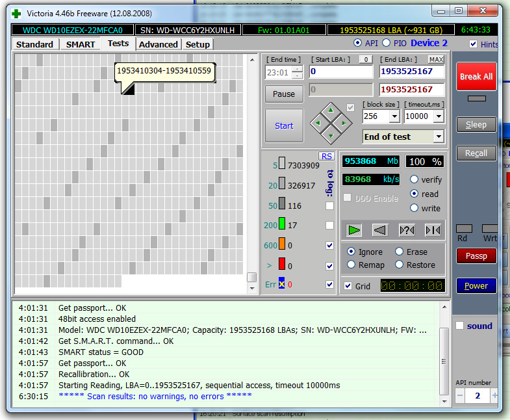The height and width of the screenshot is (420, 510).
Task: Open the block size dropdown
Action: pyautogui.click(x=394, y=116)
